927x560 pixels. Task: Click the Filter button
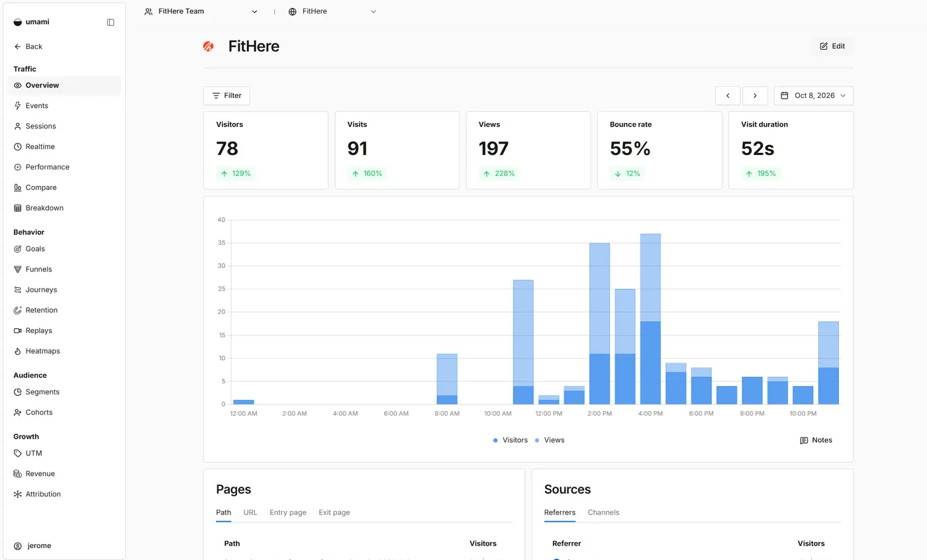pos(226,96)
